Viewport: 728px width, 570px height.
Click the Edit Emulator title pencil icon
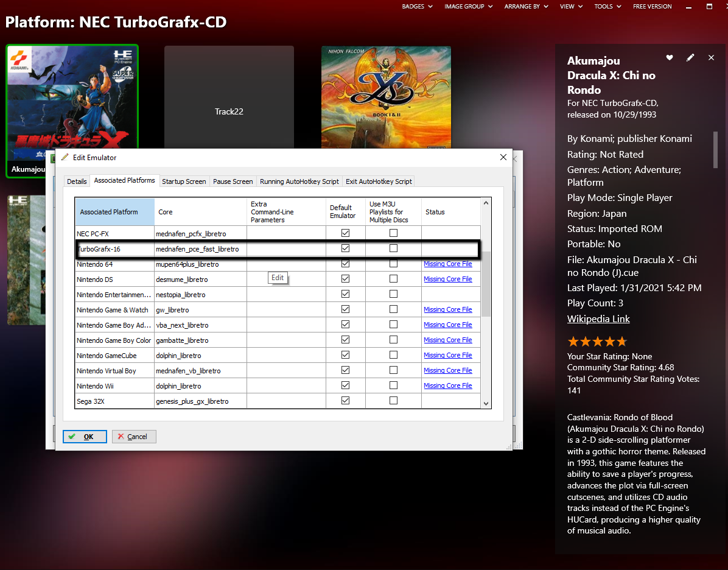pyautogui.click(x=65, y=157)
